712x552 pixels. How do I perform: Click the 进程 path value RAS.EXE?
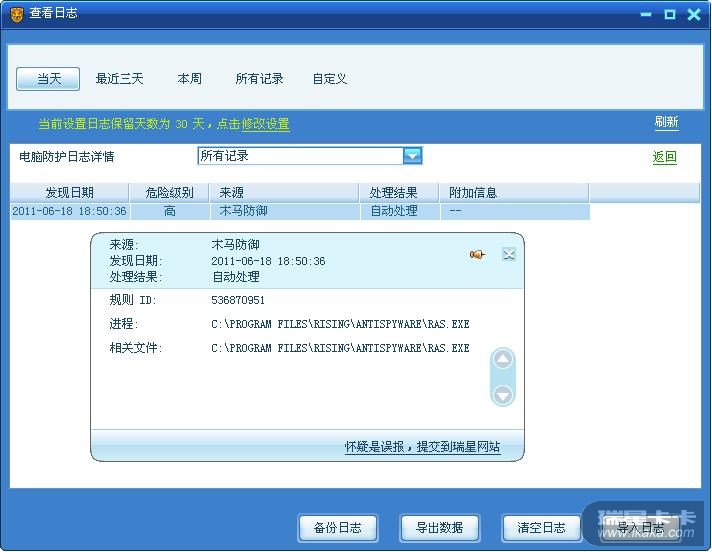pos(340,324)
